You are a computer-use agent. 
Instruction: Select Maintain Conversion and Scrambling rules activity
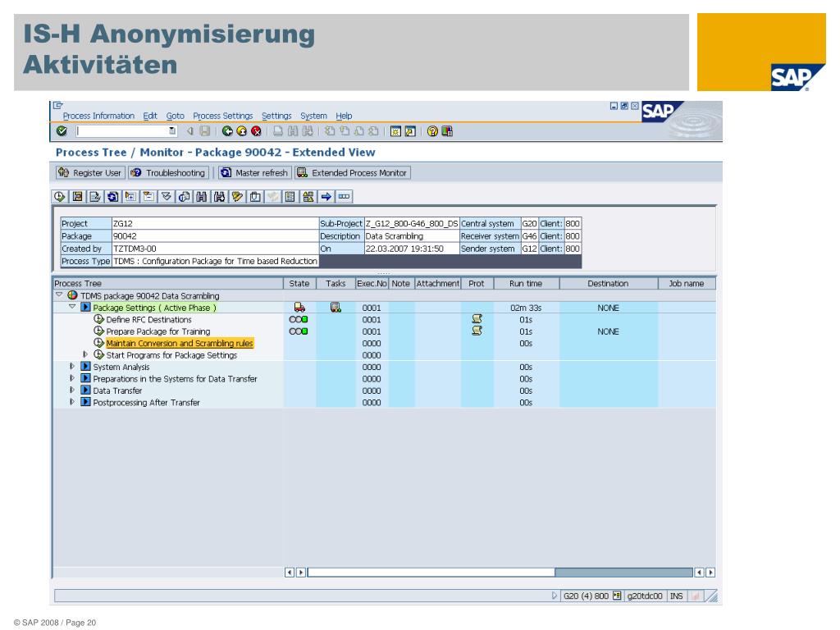tap(180, 343)
